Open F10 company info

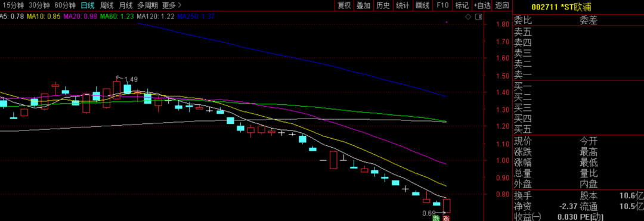click(x=442, y=5)
